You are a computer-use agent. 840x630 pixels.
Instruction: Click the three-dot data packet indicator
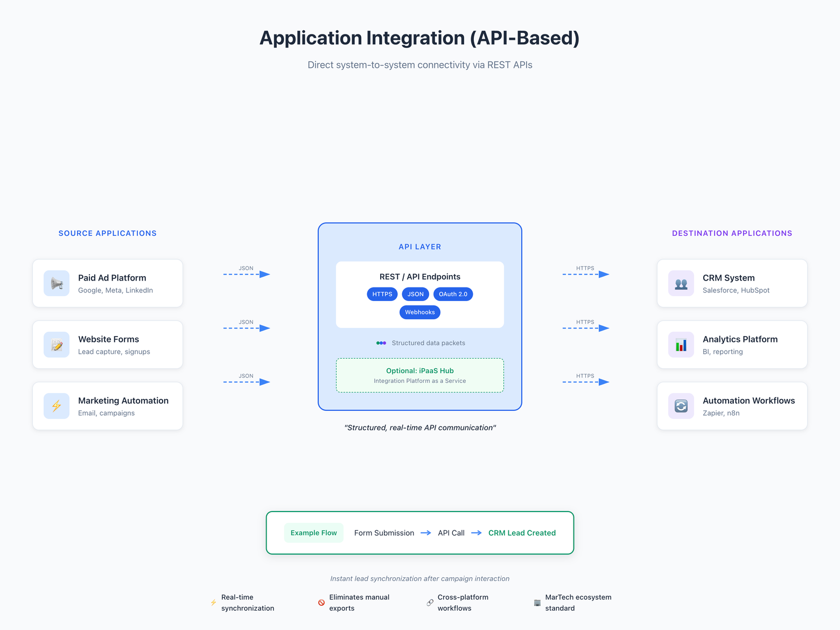click(x=381, y=342)
